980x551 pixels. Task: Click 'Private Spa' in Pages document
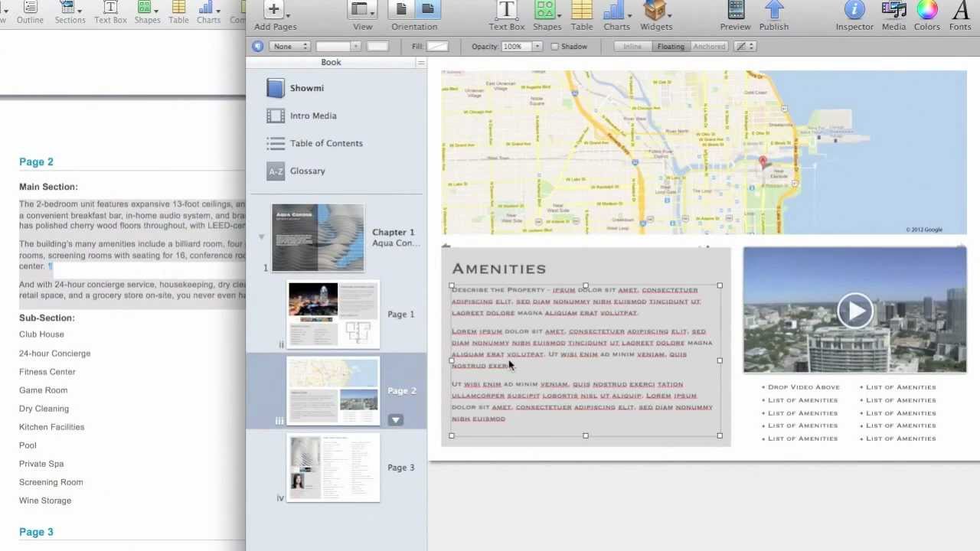(41, 464)
